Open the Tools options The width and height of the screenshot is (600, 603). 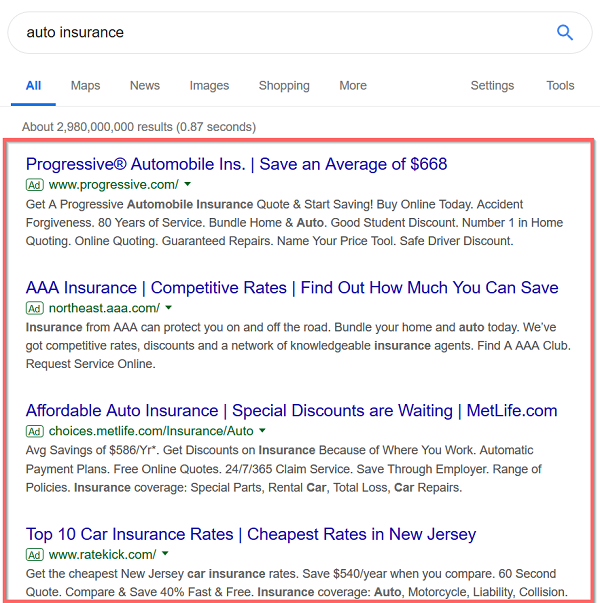coord(560,85)
